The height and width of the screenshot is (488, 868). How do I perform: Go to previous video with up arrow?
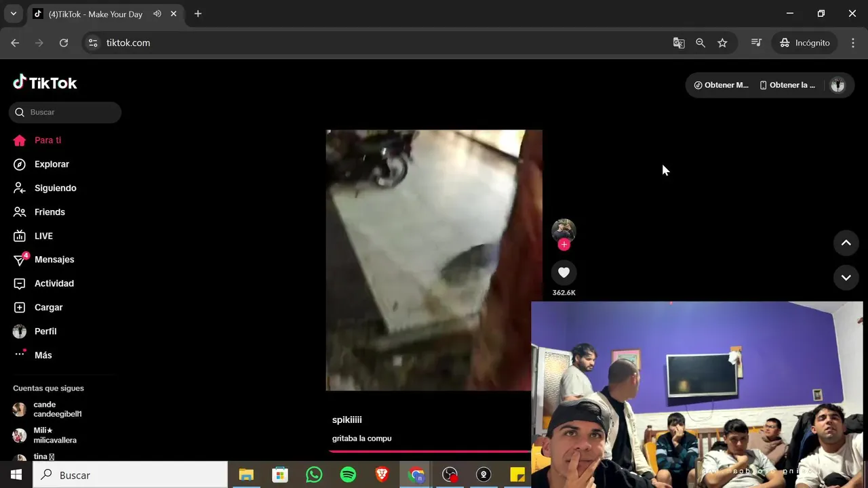pos(846,243)
